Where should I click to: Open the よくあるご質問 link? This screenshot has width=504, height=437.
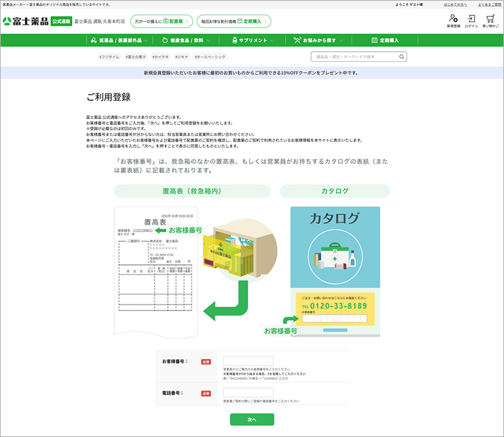tap(489, 5)
